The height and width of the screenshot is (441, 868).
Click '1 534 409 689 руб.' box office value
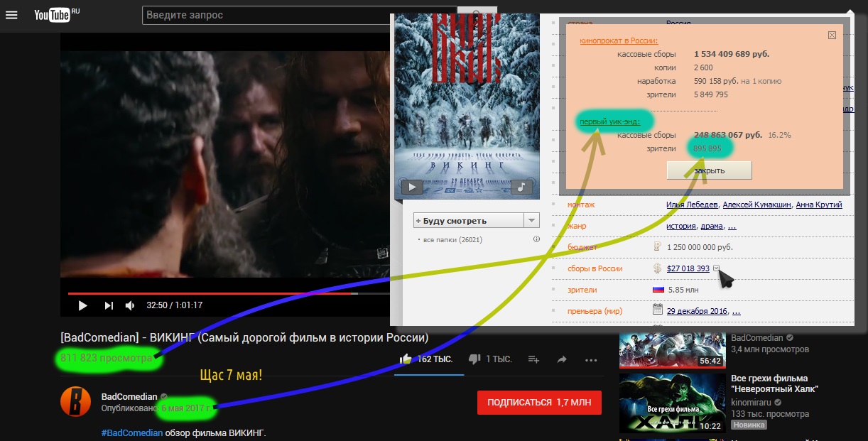click(x=732, y=54)
